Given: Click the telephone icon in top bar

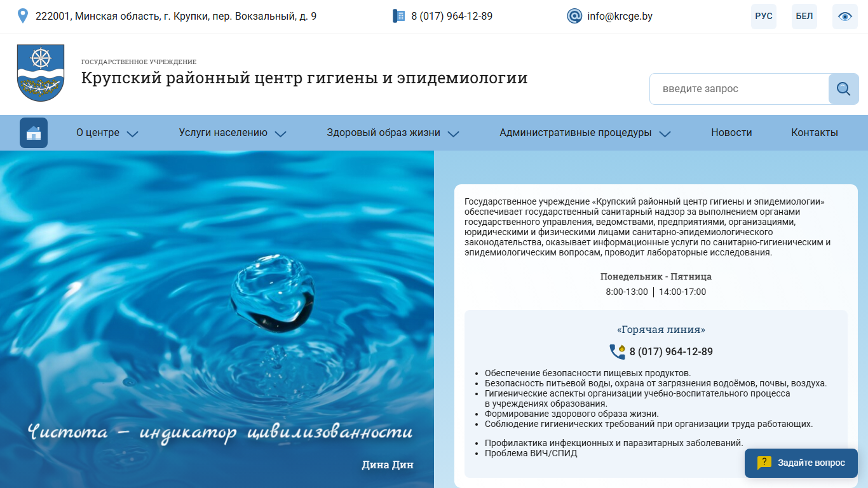Looking at the screenshot, I should click(398, 16).
